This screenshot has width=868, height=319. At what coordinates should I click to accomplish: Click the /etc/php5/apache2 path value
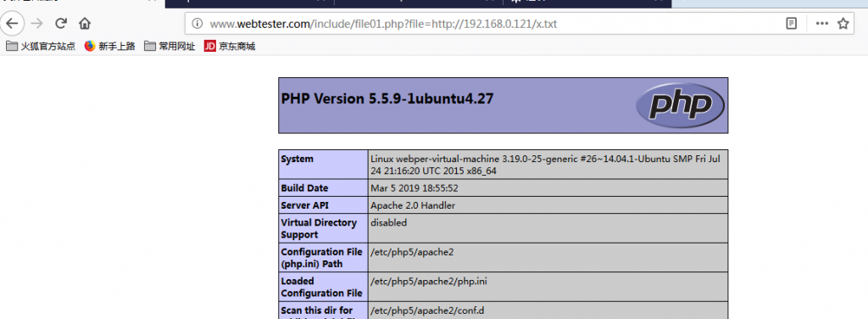413,252
